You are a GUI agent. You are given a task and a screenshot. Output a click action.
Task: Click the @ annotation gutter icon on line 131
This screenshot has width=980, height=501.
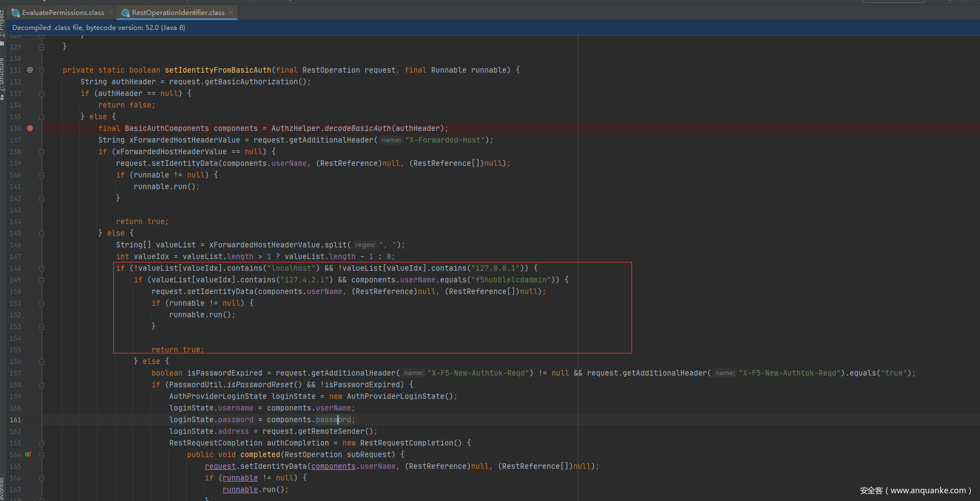30,70
